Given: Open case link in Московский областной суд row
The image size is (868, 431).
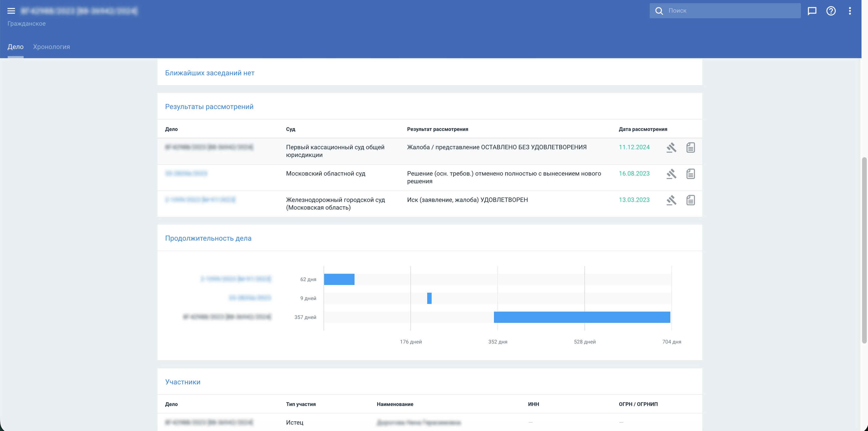Looking at the screenshot, I should (186, 173).
